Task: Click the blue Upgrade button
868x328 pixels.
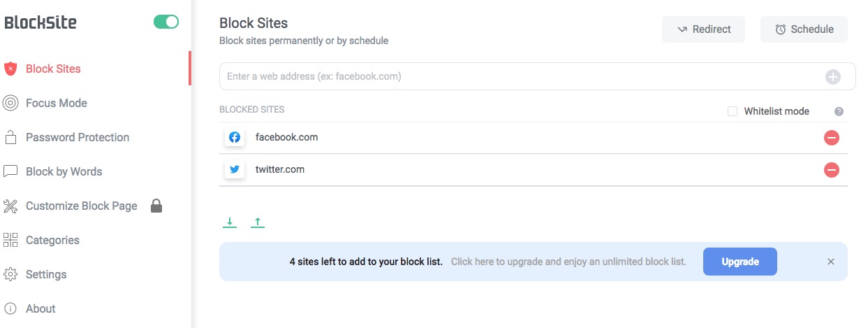Action: (x=740, y=262)
